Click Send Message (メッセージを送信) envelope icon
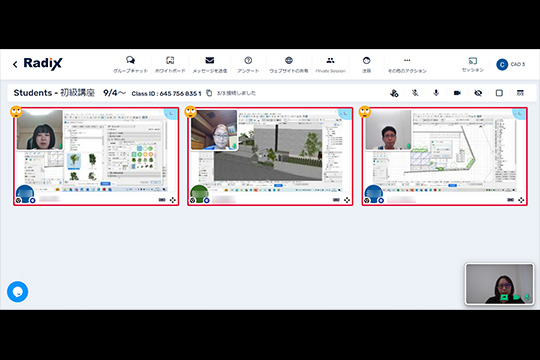This screenshot has height=360, width=540. click(209, 61)
